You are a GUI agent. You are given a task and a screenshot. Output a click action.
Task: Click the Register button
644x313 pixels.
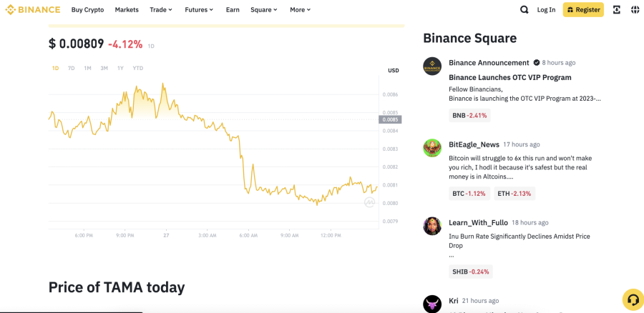coord(583,10)
